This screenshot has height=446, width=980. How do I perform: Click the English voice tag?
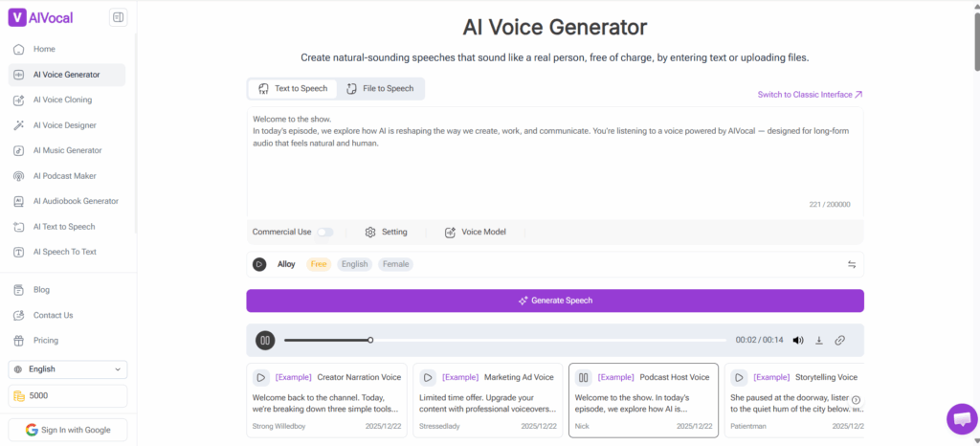click(354, 264)
